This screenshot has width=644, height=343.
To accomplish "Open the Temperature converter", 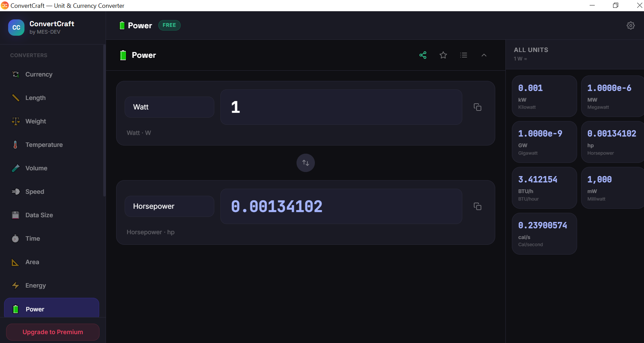I will pos(52,145).
